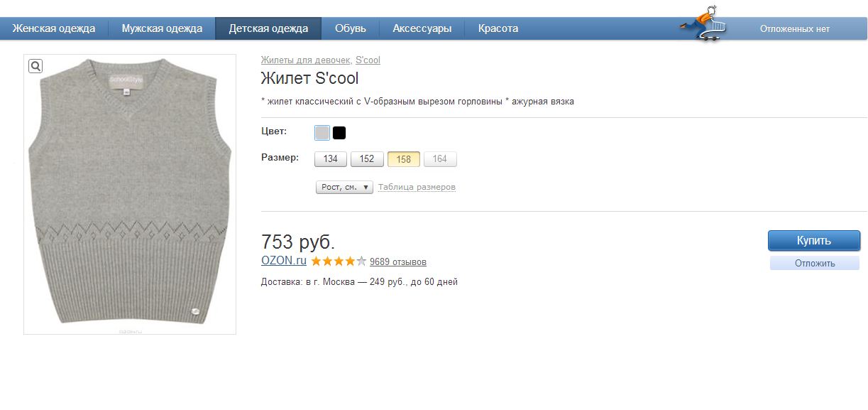Select size 134
This screenshot has height=410, width=868.
click(331, 159)
